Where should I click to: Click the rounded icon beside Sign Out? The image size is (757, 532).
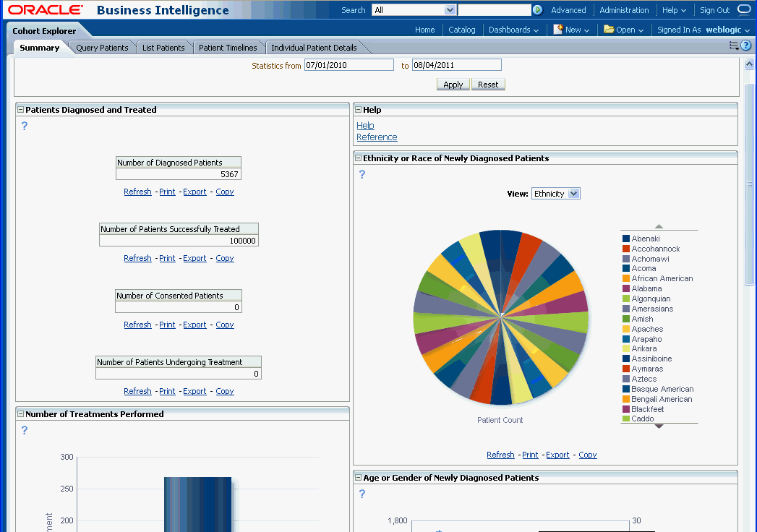744,9
